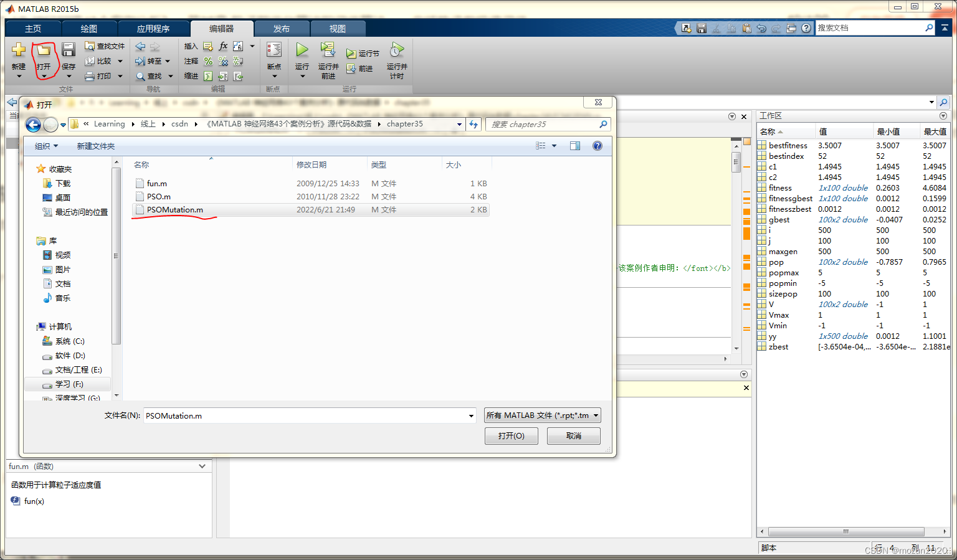Screen dimensions: 957x560
Task: Click 运行并前进 (Run and Advance) icon
Action: coord(328,49)
